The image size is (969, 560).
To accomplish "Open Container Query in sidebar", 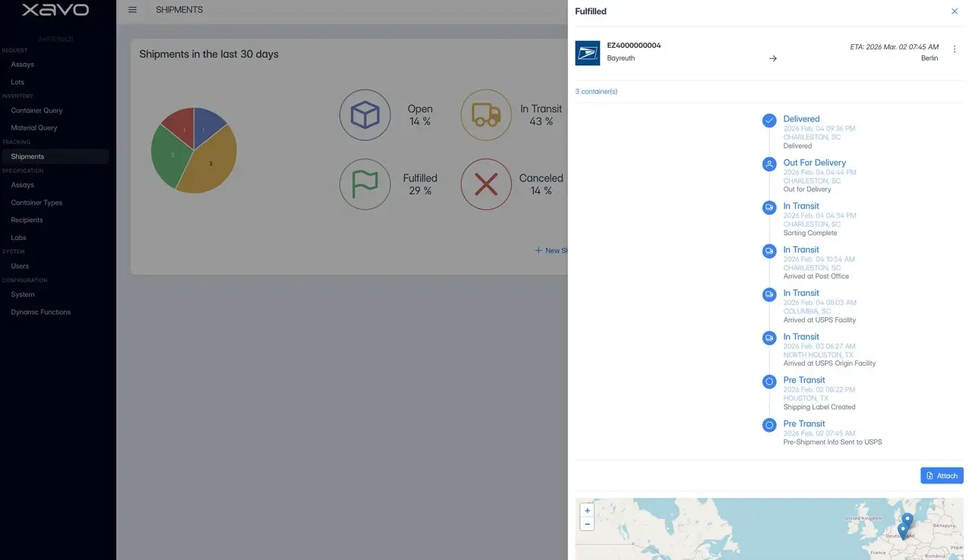I will (36, 111).
